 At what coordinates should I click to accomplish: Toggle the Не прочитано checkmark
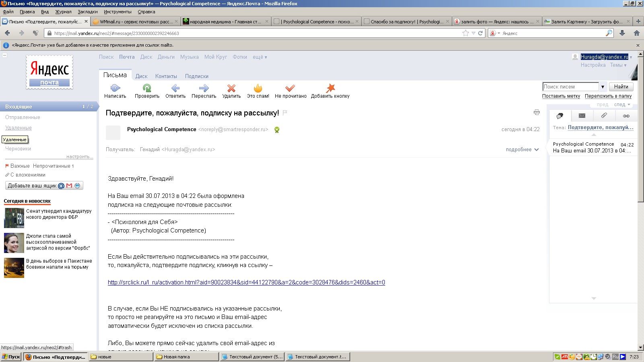tap(290, 88)
